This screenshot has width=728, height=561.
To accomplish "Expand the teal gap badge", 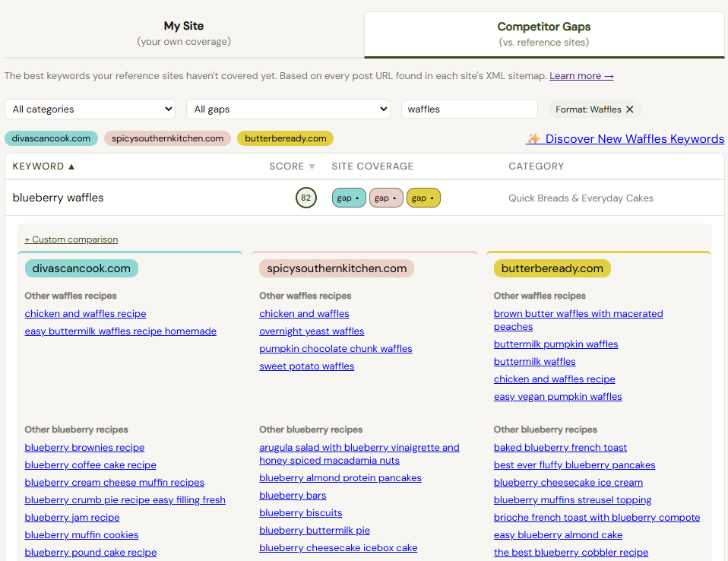I will [x=349, y=198].
